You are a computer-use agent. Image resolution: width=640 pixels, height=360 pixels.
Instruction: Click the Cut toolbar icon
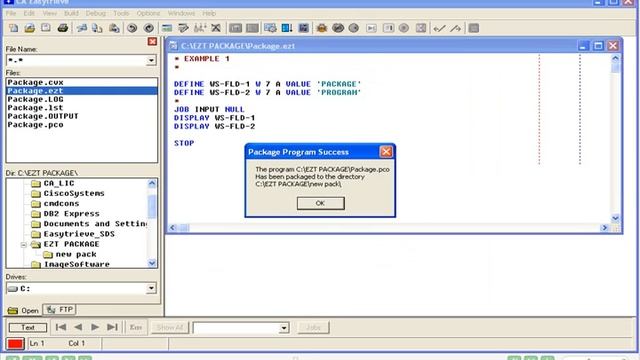pyautogui.click(x=82, y=28)
